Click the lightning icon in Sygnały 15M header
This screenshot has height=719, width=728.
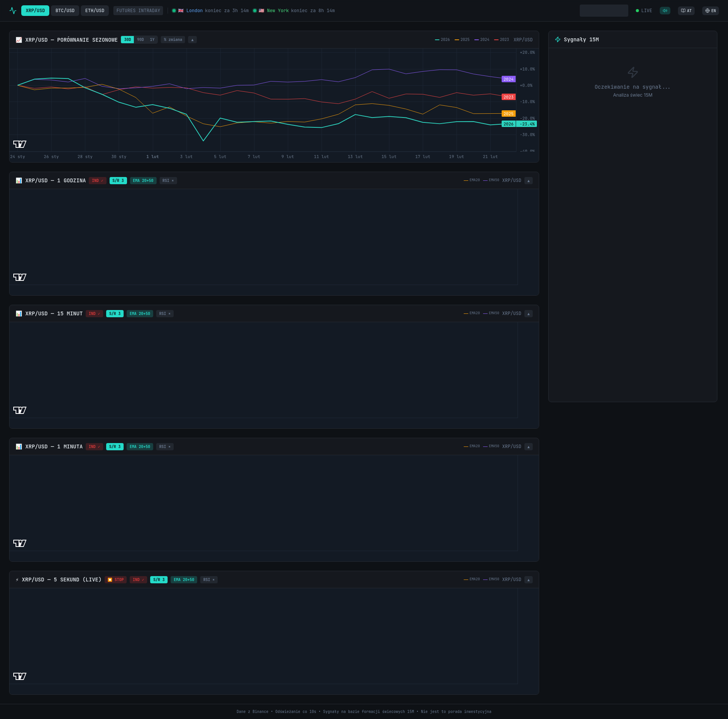[557, 39]
